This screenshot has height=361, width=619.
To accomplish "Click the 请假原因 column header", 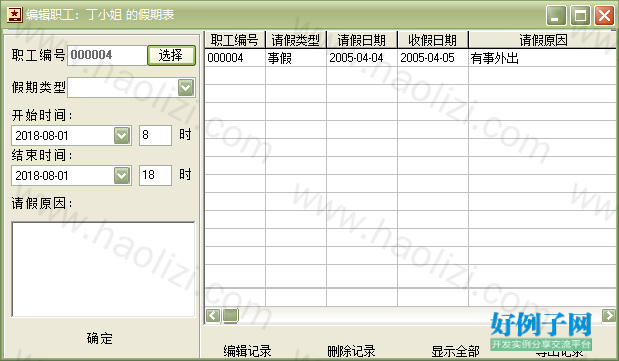I will pyautogui.click(x=543, y=40).
